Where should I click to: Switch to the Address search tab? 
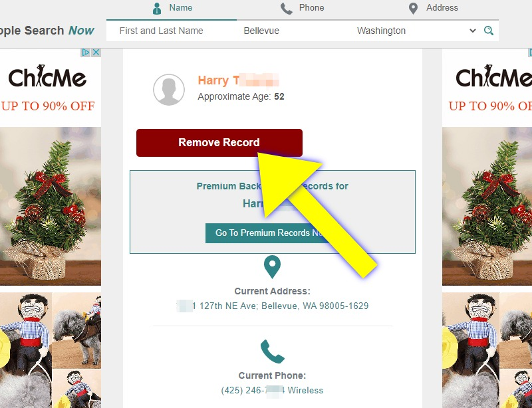pos(434,8)
